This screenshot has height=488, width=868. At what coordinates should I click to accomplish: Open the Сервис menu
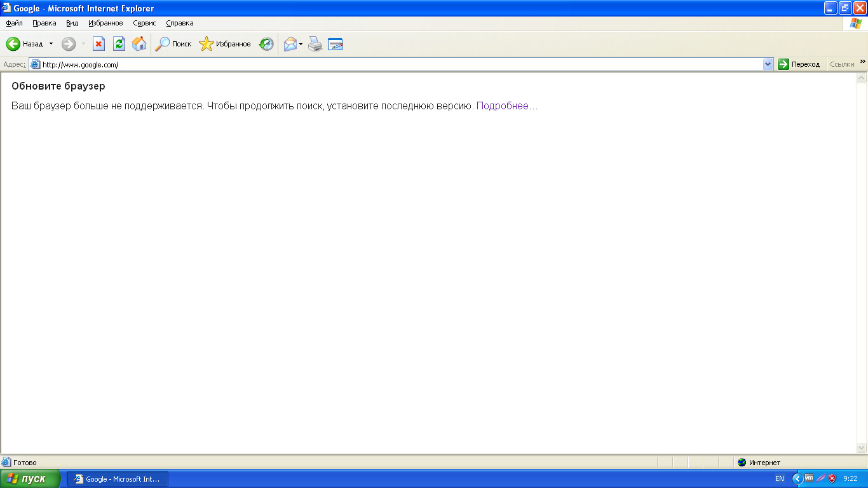[144, 23]
